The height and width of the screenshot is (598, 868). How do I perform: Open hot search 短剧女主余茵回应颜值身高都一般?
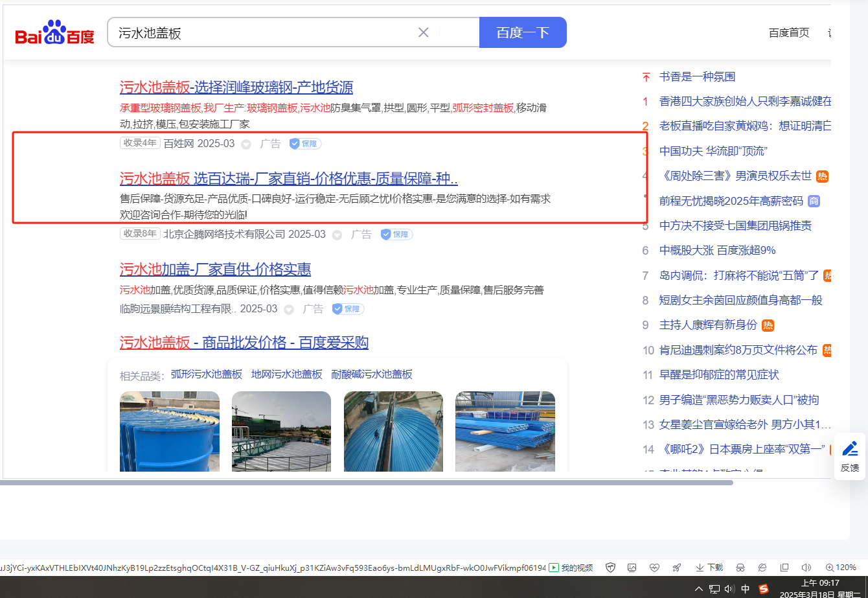click(x=741, y=300)
